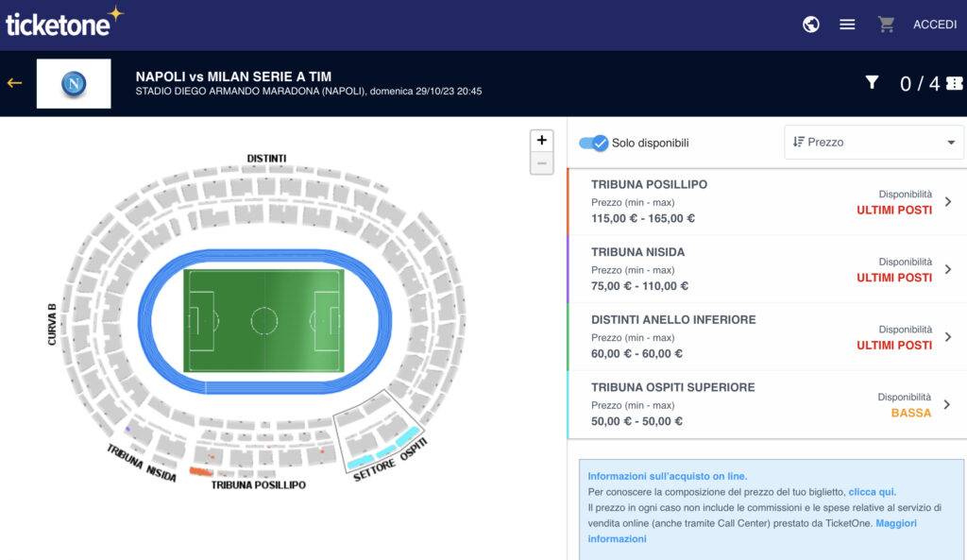This screenshot has height=560, width=967.
Task: Open the Prezzo sort dropdown
Action: click(x=874, y=143)
